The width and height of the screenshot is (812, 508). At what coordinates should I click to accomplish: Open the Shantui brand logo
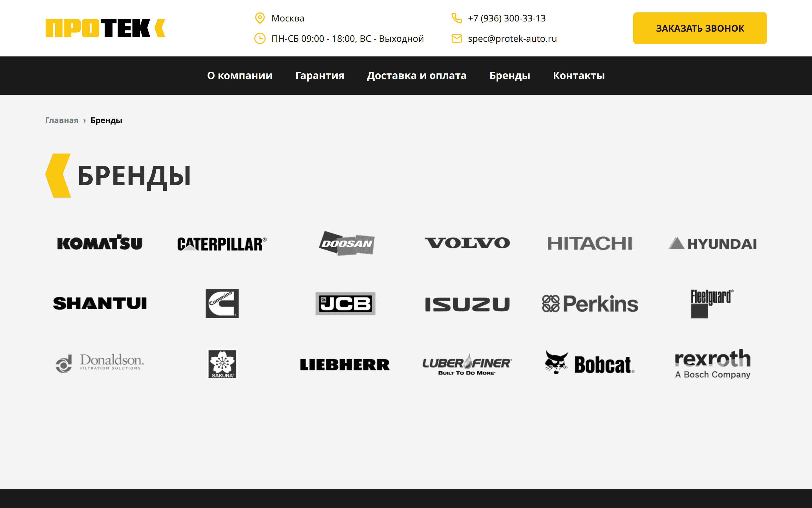pos(100,303)
